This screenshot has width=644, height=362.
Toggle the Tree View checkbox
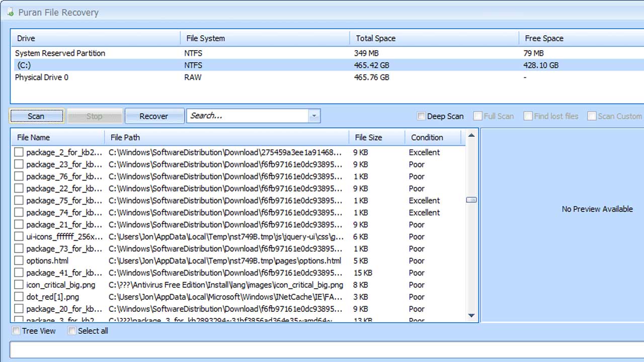(x=16, y=331)
